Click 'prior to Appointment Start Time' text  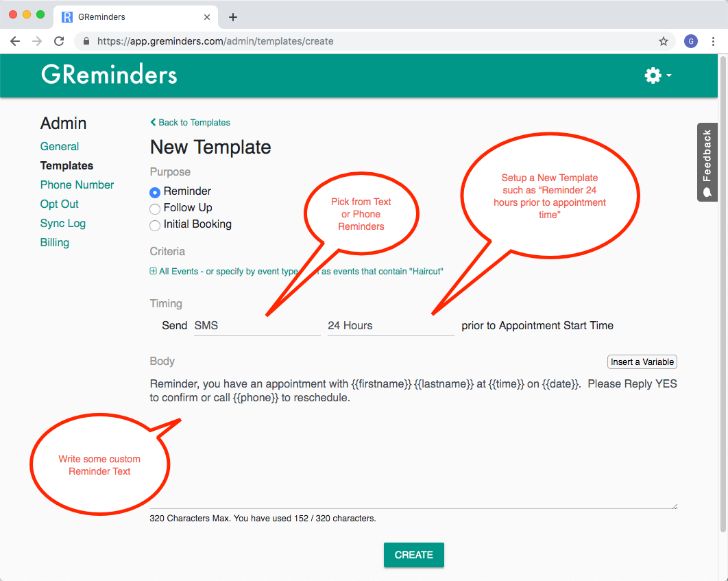coord(537,326)
